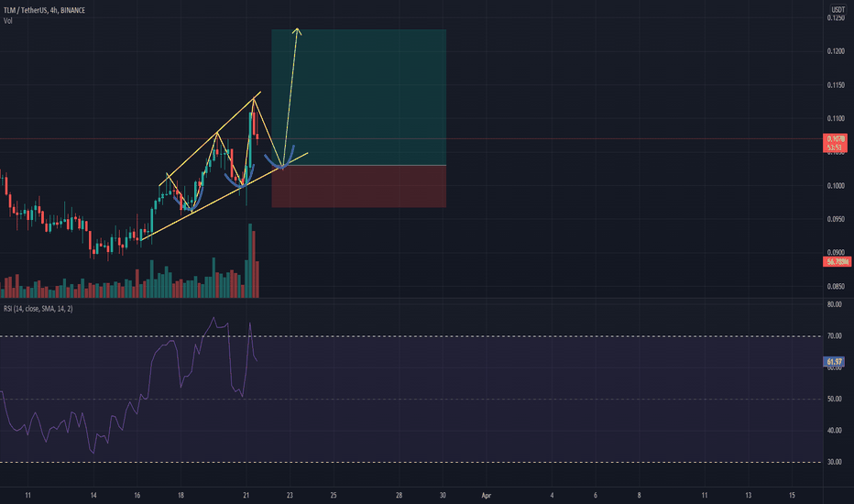This screenshot has height=504, width=854.
Task: Click the red volume value label 56.788M
Action: coord(837,262)
